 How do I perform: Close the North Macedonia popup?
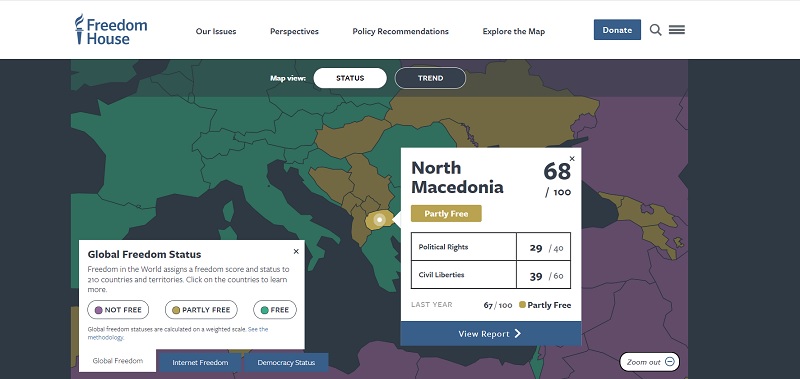tap(572, 159)
